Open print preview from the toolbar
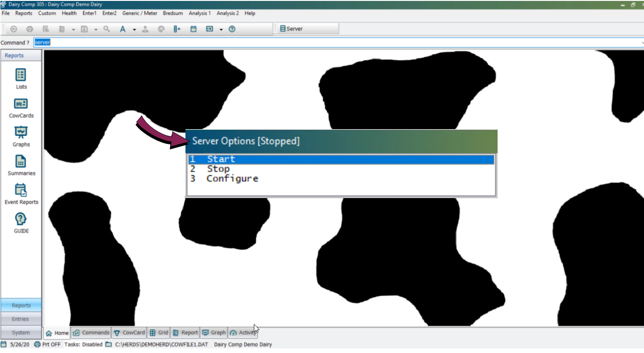644x353 pixels. [46, 29]
